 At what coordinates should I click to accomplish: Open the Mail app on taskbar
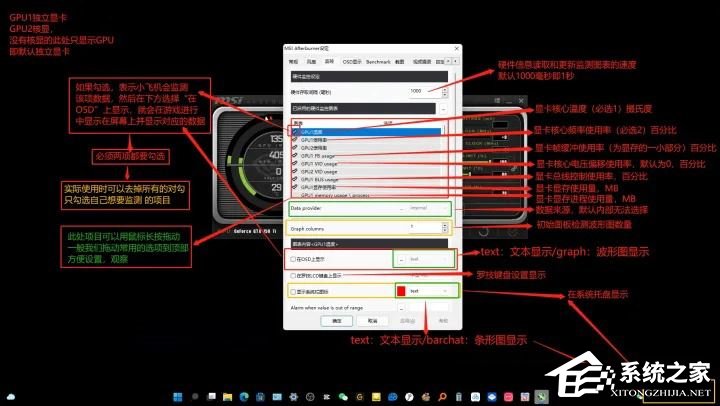coord(277,396)
